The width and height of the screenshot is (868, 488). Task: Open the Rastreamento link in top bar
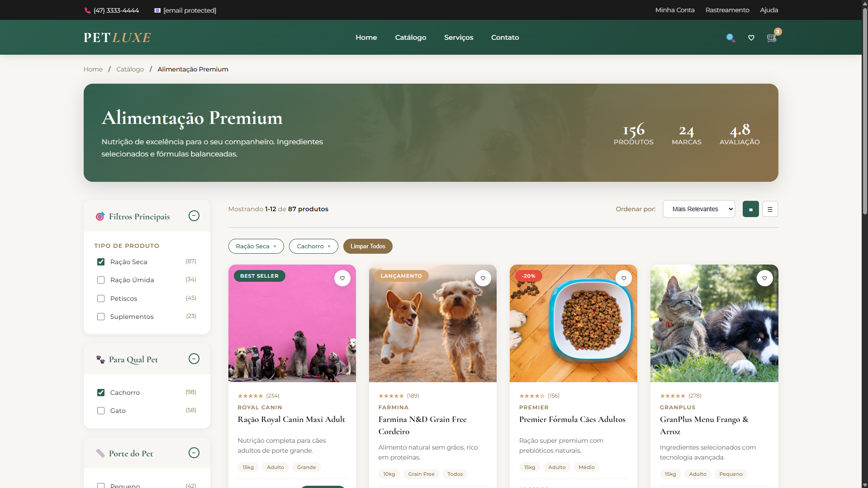pyautogui.click(x=727, y=10)
